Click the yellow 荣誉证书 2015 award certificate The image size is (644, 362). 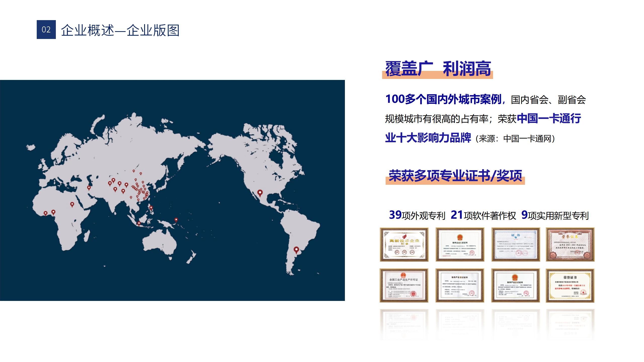[570, 285]
